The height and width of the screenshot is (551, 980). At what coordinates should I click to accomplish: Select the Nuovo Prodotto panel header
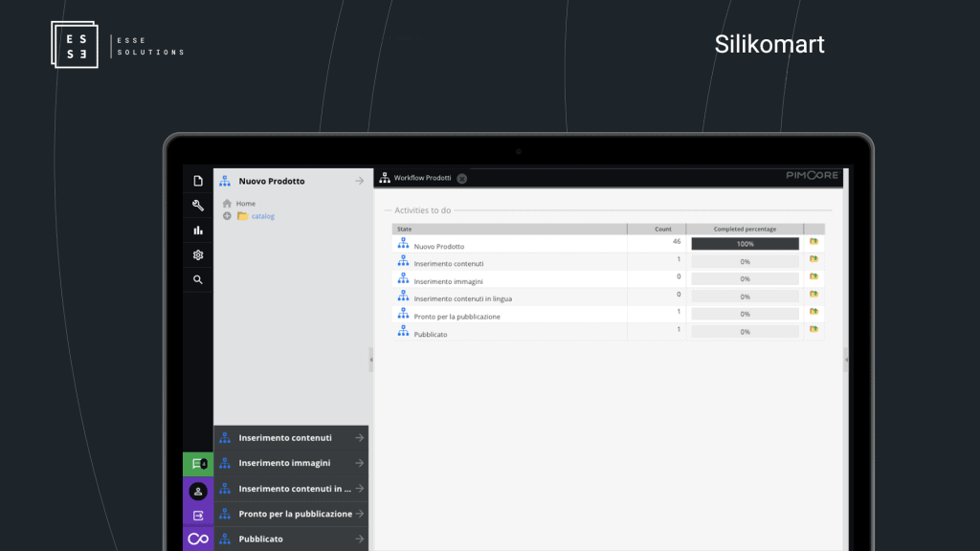[x=291, y=181]
